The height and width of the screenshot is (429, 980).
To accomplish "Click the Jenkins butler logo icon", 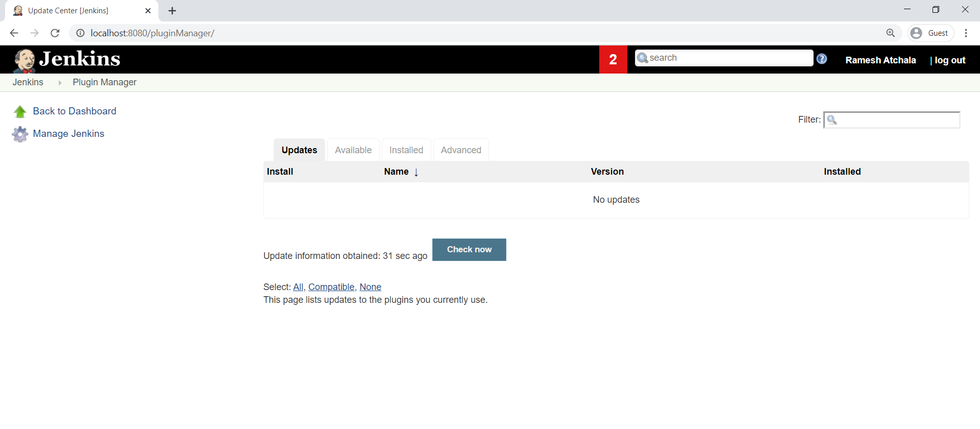I will point(24,60).
